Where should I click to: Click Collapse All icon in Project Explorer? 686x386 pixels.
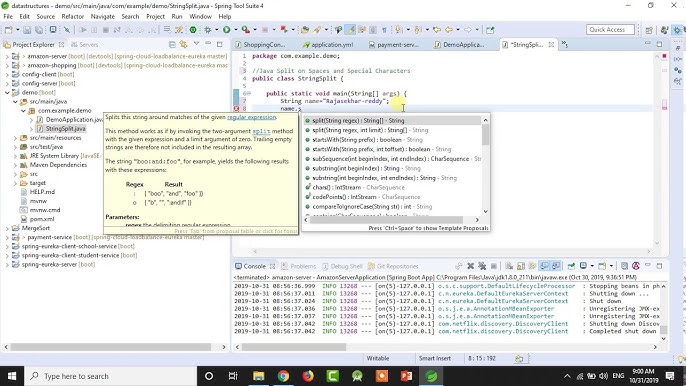coord(172,44)
